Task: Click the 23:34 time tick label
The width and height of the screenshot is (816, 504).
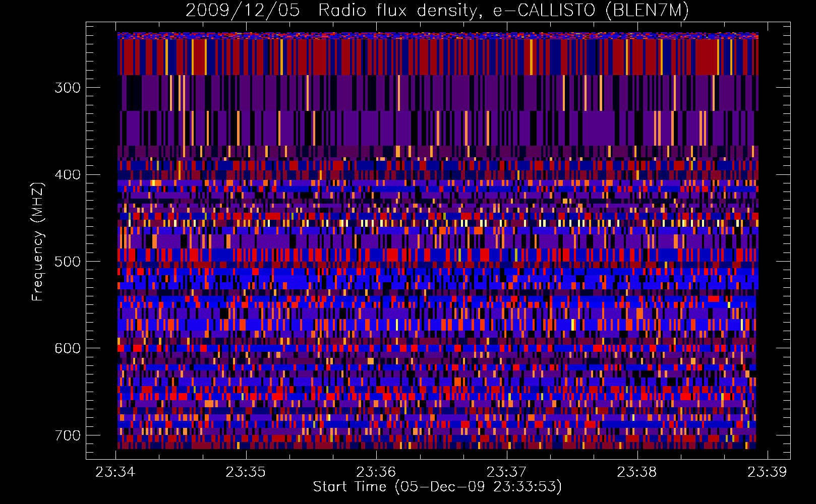Action: click(x=115, y=472)
